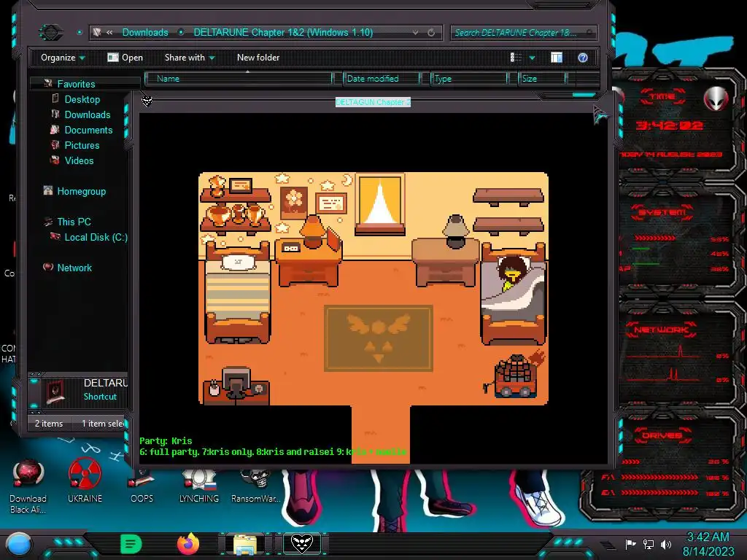Open Pictures in the sidebar
The height and width of the screenshot is (560, 747).
click(82, 145)
